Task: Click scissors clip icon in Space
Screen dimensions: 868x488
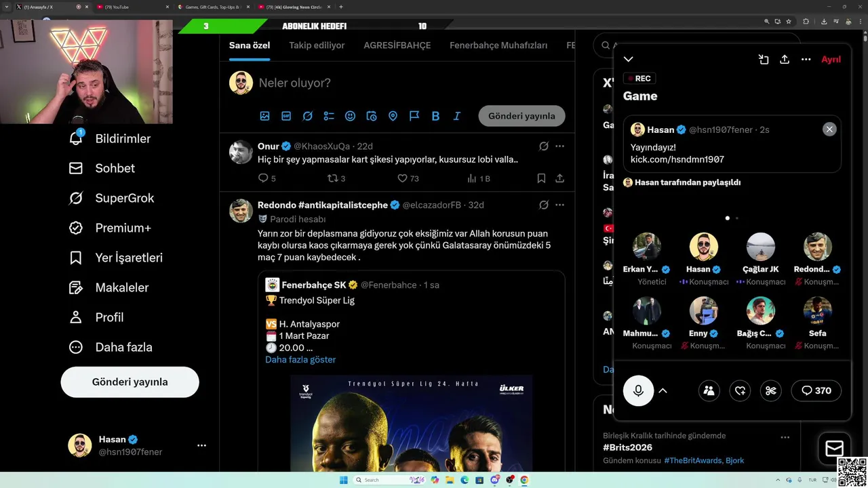Action: click(x=771, y=390)
